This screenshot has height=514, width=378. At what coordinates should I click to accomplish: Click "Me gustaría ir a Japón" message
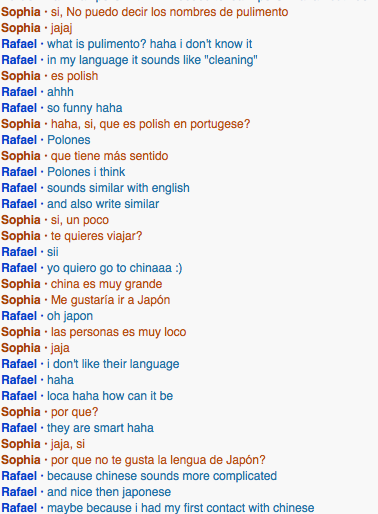[x=110, y=300]
